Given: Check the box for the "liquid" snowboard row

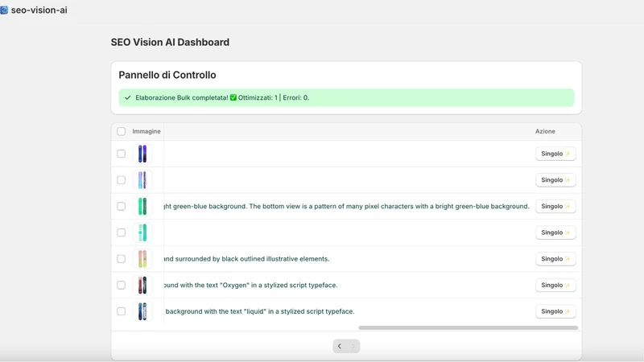Looking at the screenshot, I should pos(122,311).
